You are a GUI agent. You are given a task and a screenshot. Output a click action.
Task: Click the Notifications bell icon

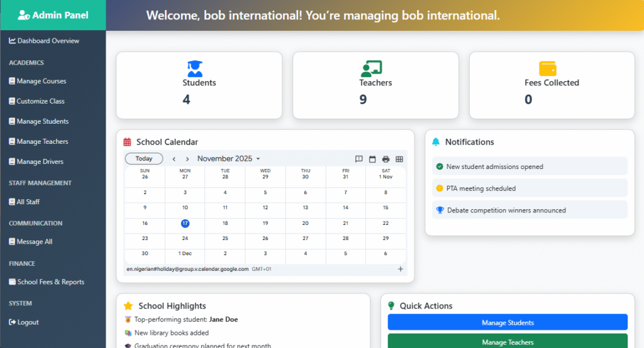tap(436, 142)
